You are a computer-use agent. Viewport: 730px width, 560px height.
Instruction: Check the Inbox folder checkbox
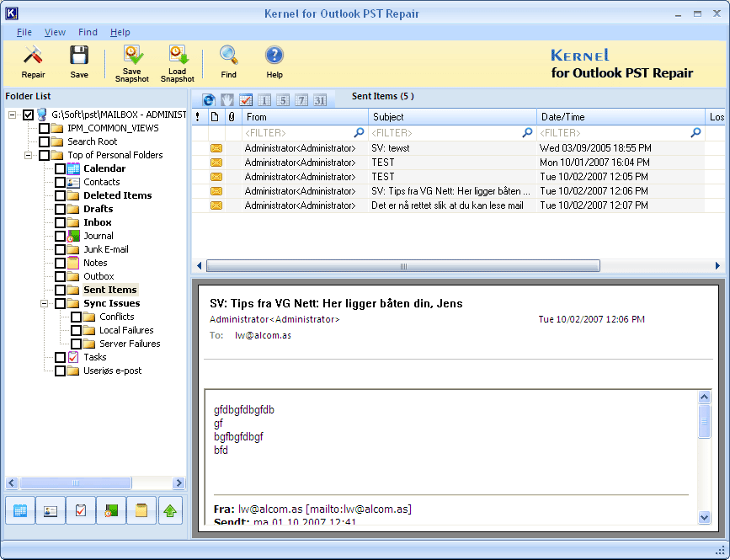[60, 222]
